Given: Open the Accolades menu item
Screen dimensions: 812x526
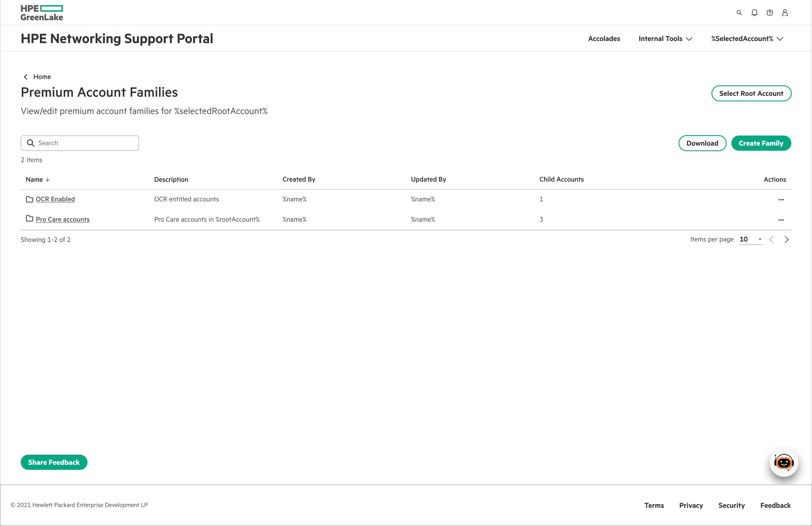Looking at the screenshot, I should click(x=604, y=39).
